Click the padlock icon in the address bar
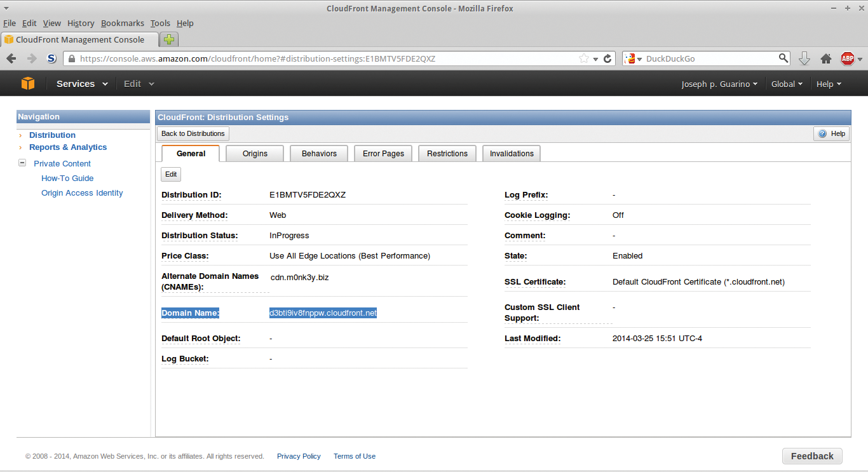 click(72, 58)
